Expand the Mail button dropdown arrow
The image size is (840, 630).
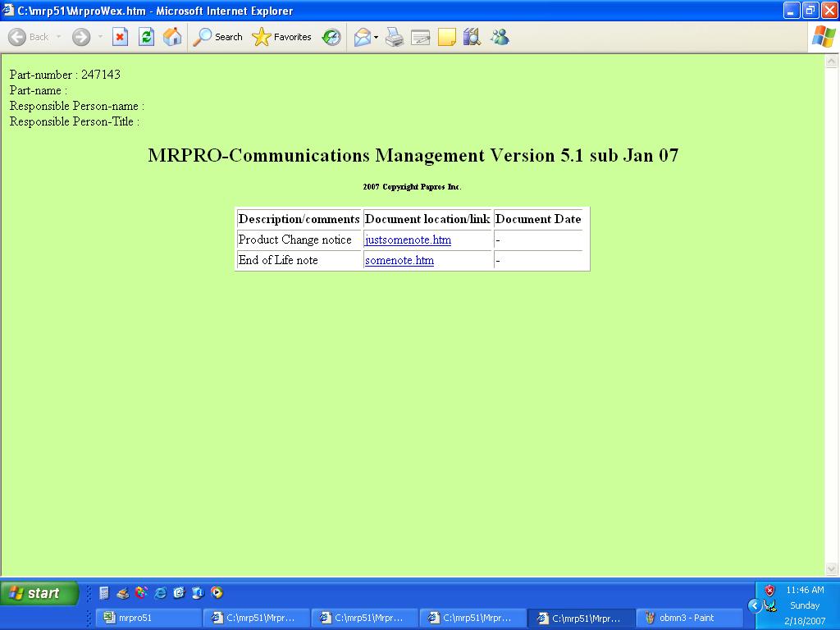(x=376, y=37)
